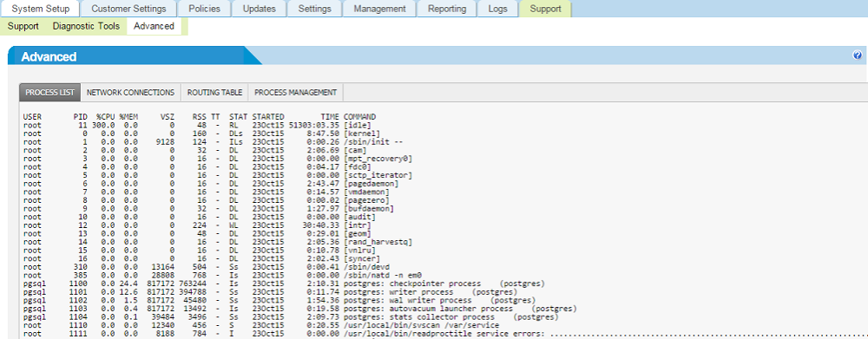
Task: Click the [idle] process command
Action: tap(357, 126)
